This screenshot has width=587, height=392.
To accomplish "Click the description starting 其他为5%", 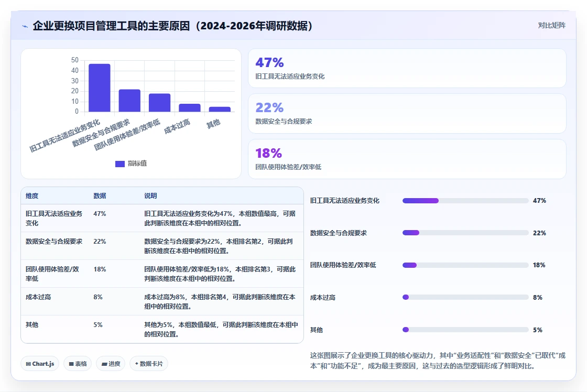I will pos(221,330).
